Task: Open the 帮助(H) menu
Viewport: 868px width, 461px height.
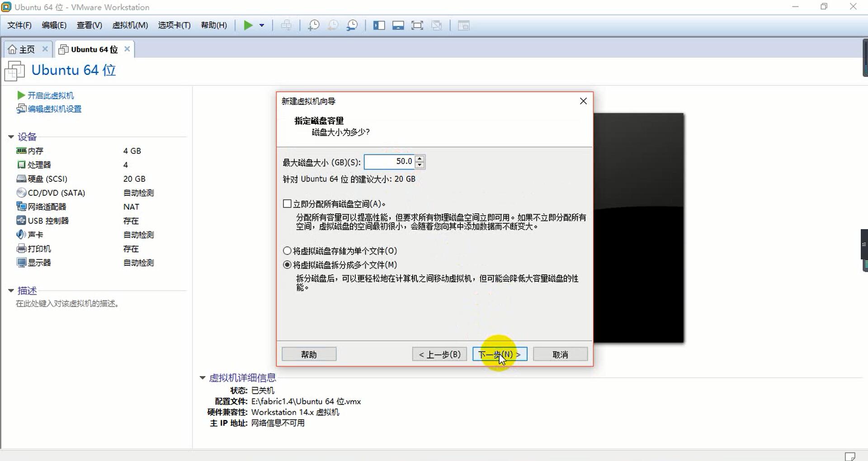Action: [214, 25]
